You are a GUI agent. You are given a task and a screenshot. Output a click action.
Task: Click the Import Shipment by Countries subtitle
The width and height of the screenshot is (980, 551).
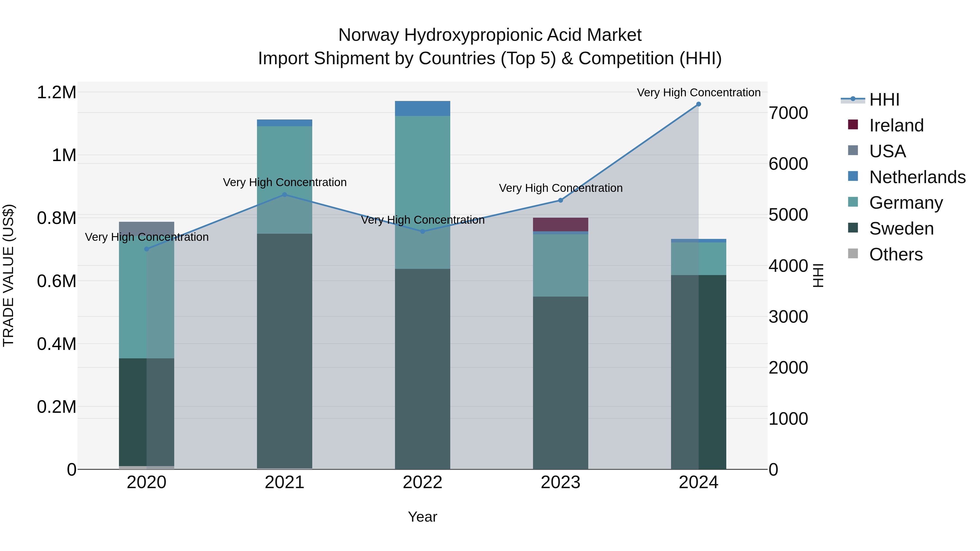(x=490, y=59)
